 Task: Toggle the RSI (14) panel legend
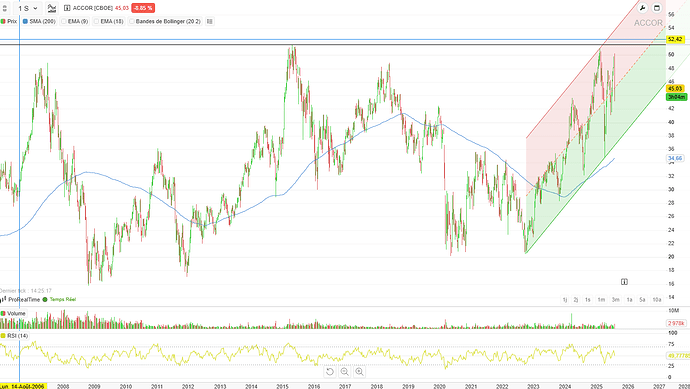(x=15, y=336)
